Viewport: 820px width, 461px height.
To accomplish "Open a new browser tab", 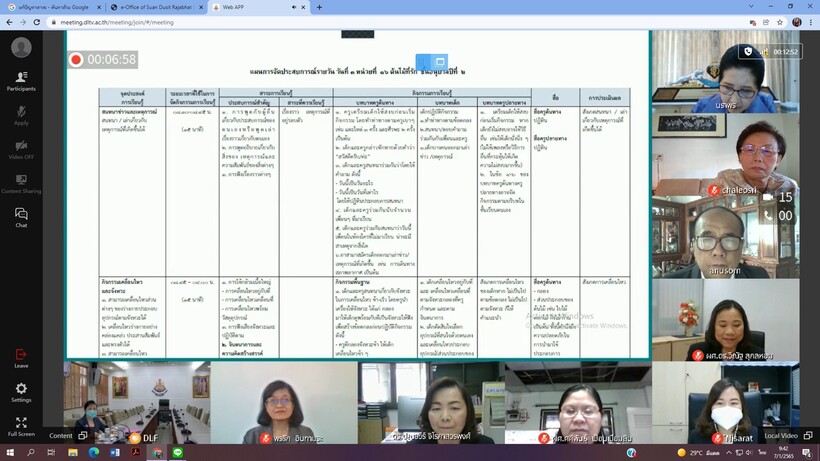I will (x=319, y=7).
